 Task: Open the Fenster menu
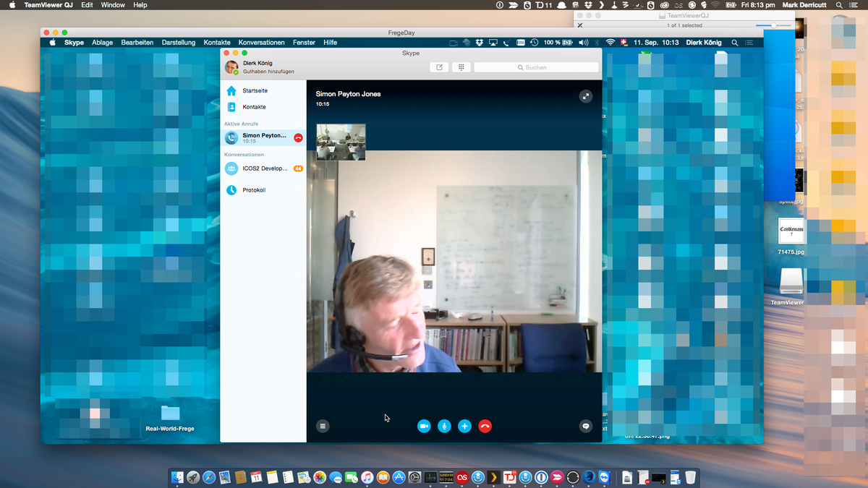click(x=304, y=43)
